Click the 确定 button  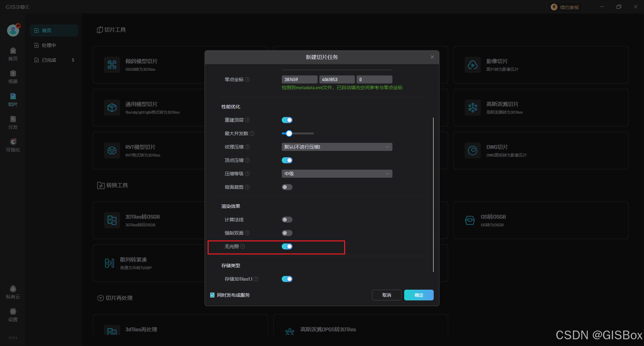pyautogui.click(x=419, y=295)
